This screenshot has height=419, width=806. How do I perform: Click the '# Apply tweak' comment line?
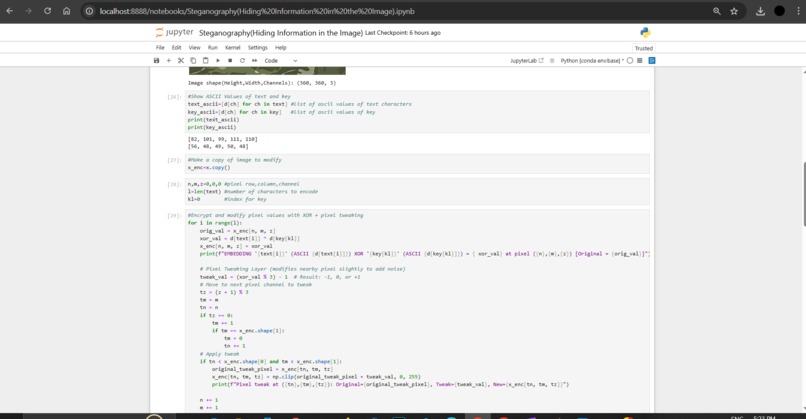tap(219, 354)
